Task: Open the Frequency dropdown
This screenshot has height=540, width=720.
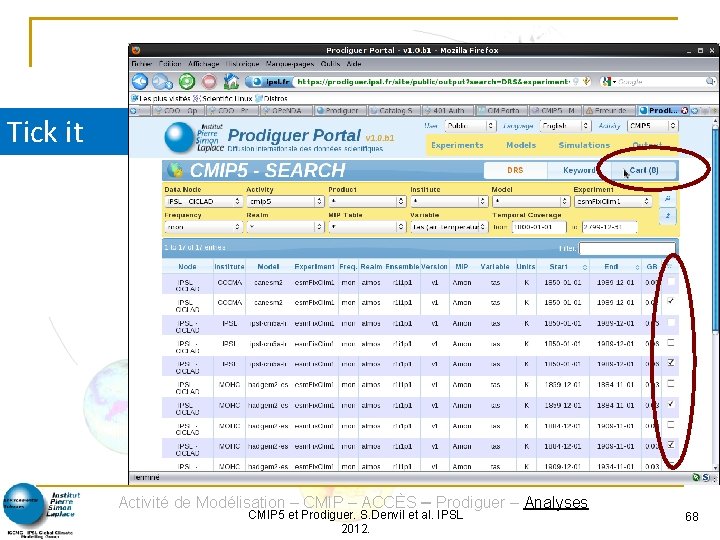Action: [x=203, y=227]
